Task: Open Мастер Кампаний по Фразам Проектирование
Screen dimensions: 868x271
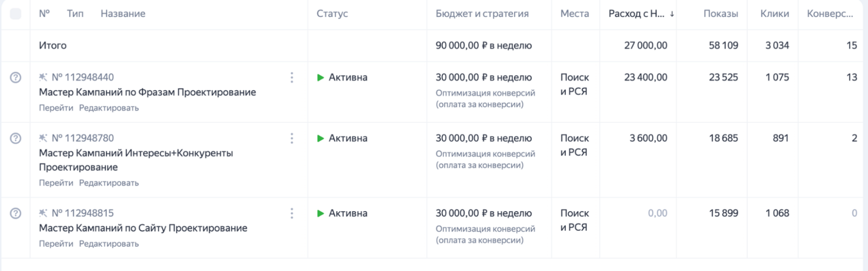Action: point(147,92)
